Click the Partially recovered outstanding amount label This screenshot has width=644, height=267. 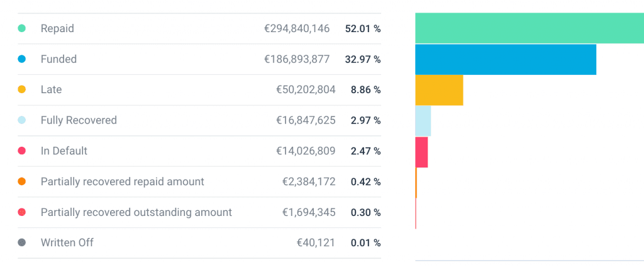[x=136, y=212]
